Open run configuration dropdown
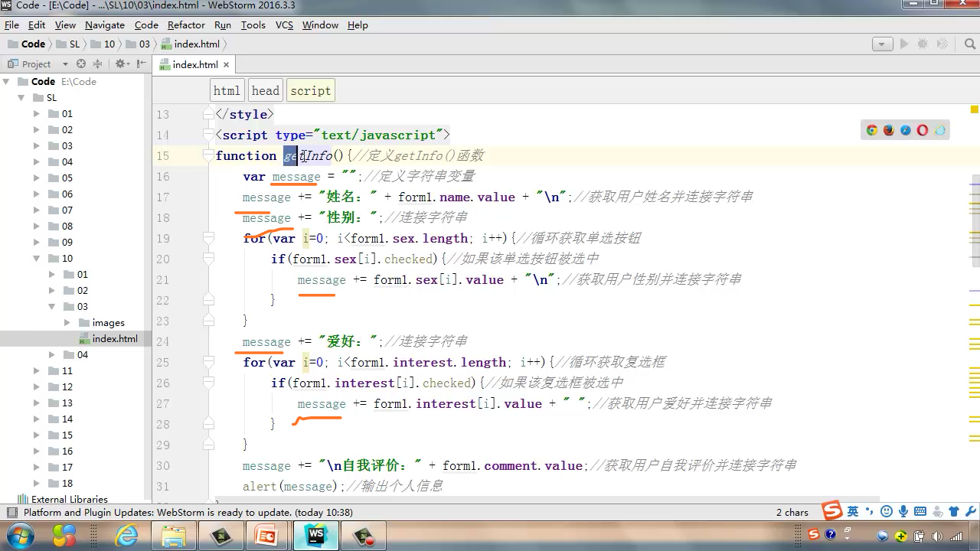The image size is (980, 551). [882, 44]
